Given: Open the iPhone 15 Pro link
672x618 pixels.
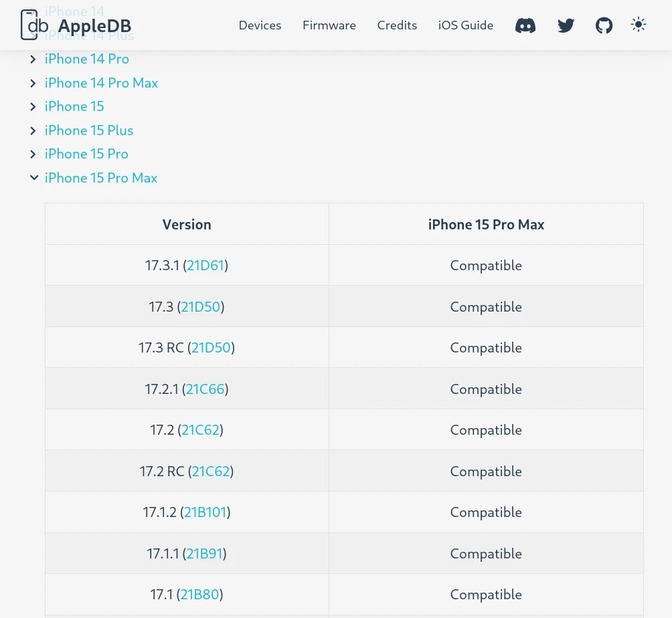Looking at the screenshot, I should (86, 154).
